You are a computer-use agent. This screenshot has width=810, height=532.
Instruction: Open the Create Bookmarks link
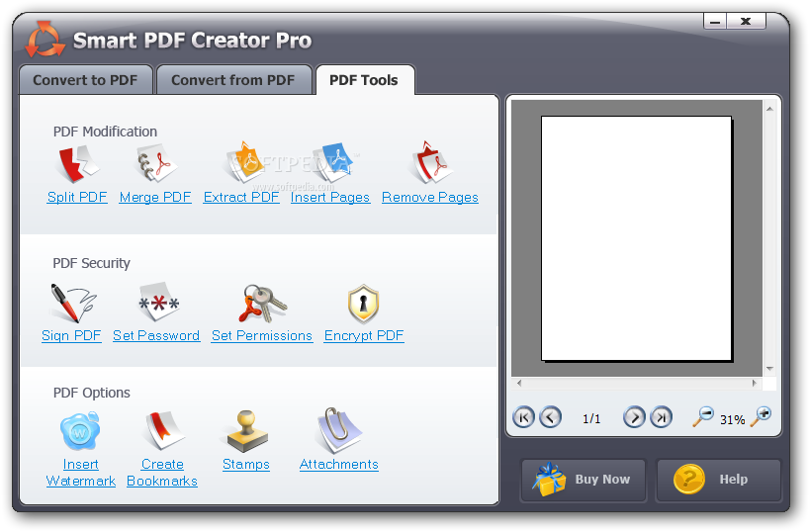pos(162,473)
